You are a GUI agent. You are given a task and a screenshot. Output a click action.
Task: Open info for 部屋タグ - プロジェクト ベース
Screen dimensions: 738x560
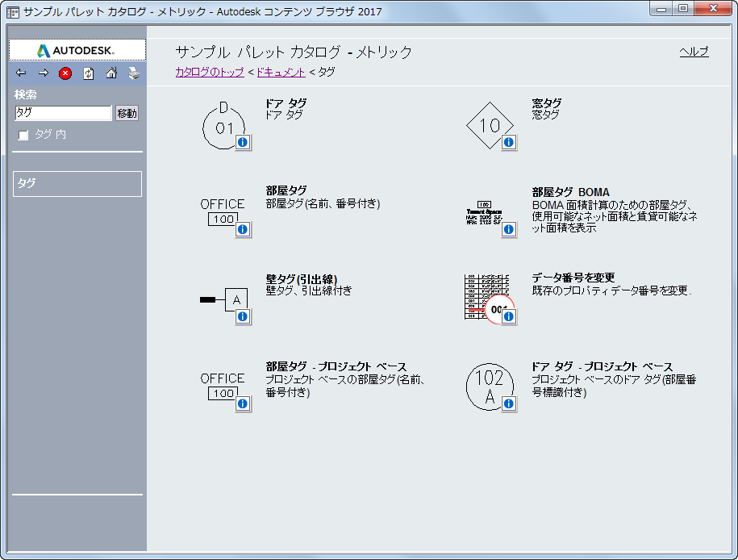tap(243, 403)
